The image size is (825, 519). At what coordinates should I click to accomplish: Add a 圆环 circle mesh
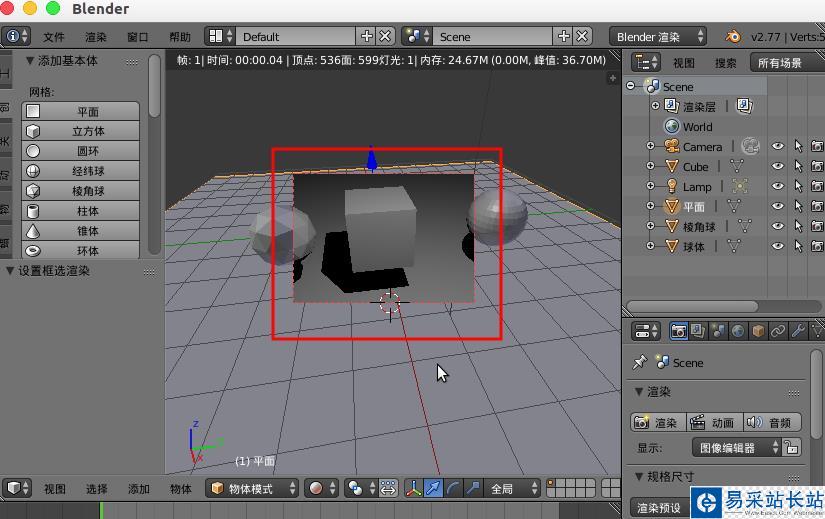coord(81,151)
